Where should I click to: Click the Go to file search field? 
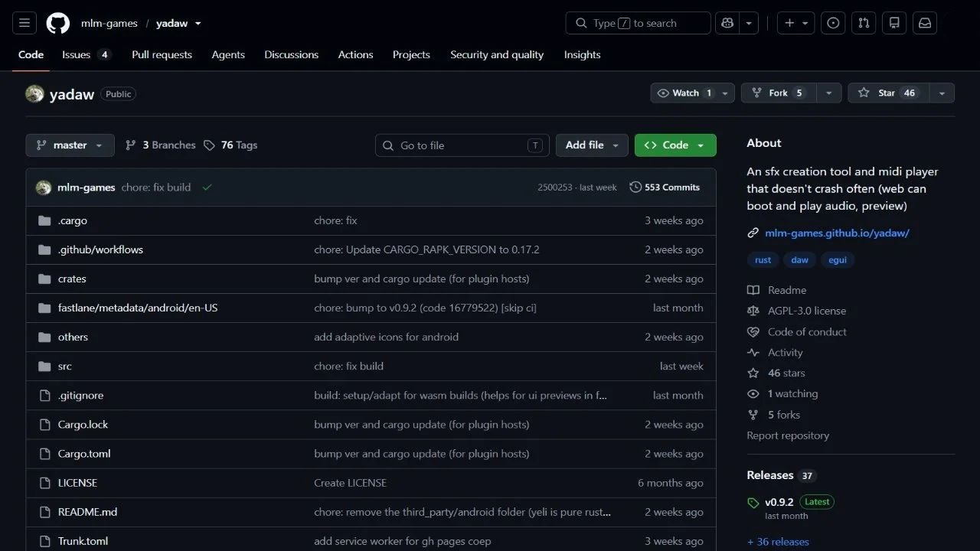(x=462, y=145)
